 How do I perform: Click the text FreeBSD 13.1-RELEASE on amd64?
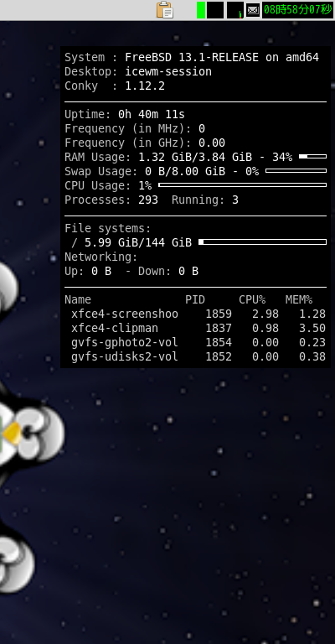click(222, 58)
